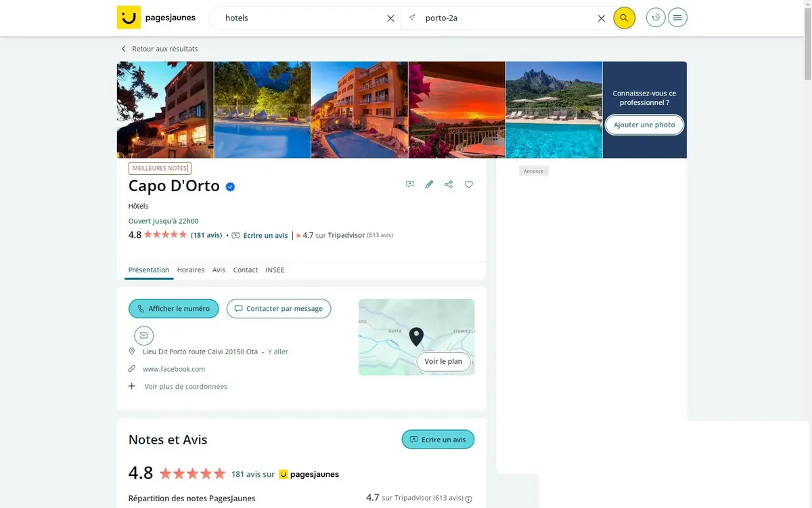Click the map location pin marker
Screen dimensions: 812x508
416,337
